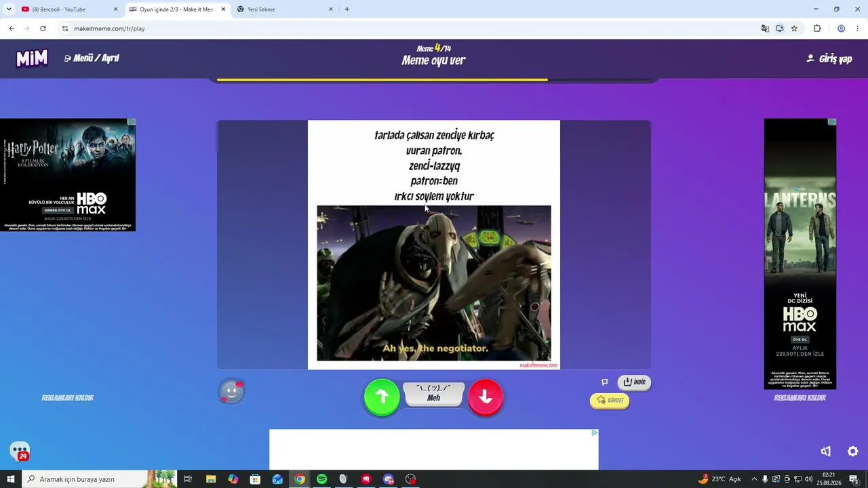Rate the meme as Meh
The width and height of the screenshot is (868, 488).
(x=434, y=394)
